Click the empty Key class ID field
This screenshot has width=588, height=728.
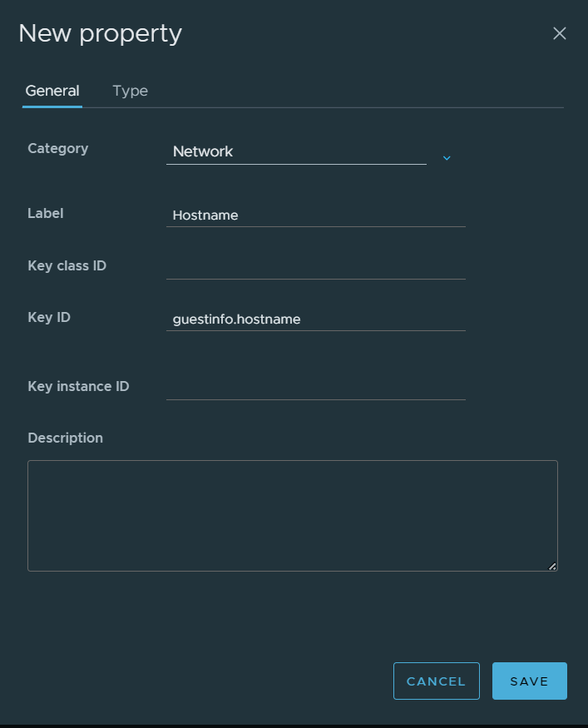pyautogui.click(x=315, y=267)
